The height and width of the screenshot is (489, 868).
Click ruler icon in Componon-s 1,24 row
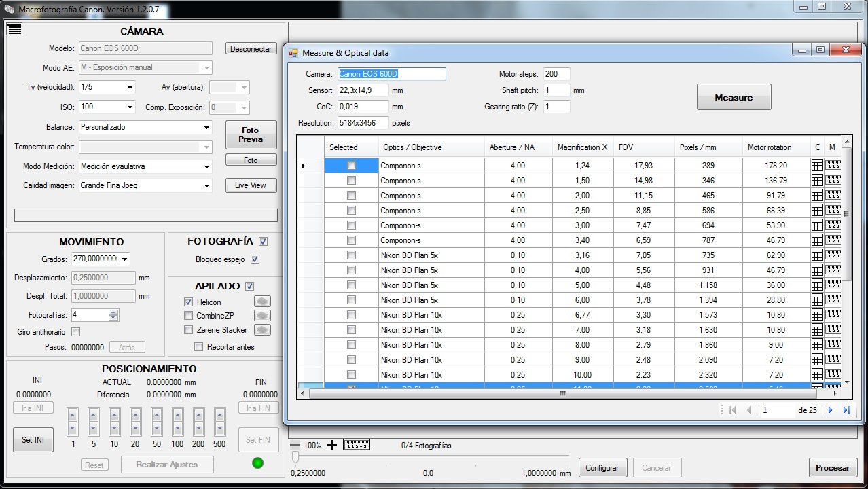click(x=833, y=165)
